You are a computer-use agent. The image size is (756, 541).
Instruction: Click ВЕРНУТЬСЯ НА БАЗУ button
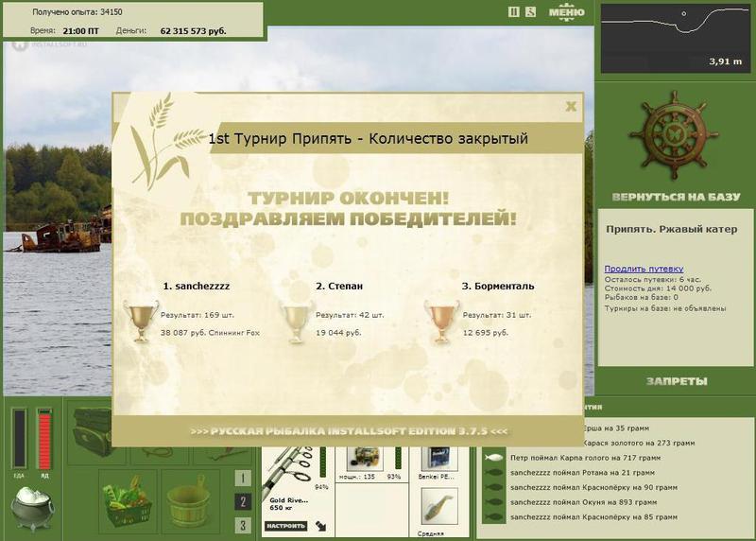point(676,197)
